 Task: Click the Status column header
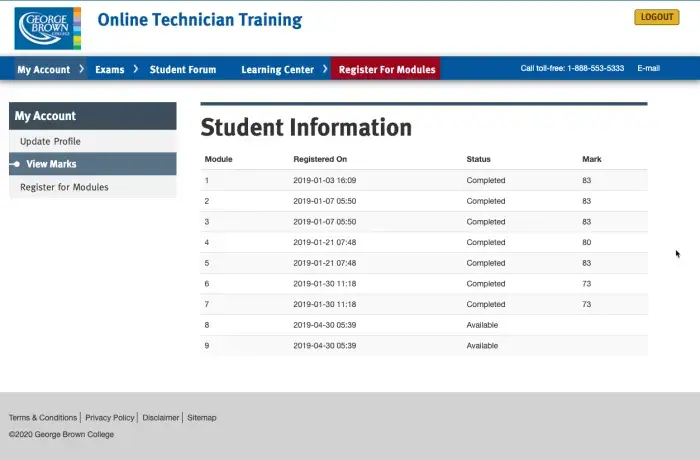point(479,159)
